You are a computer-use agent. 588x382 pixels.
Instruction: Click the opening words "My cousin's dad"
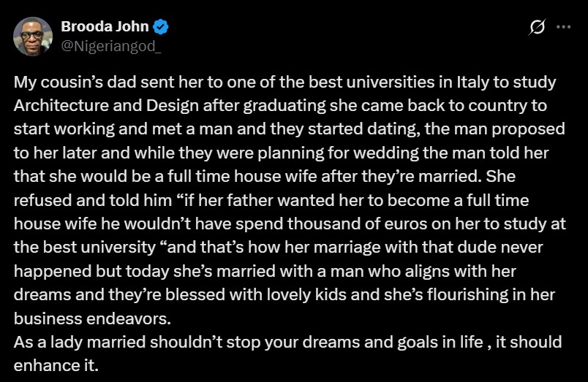coord(66,83)
